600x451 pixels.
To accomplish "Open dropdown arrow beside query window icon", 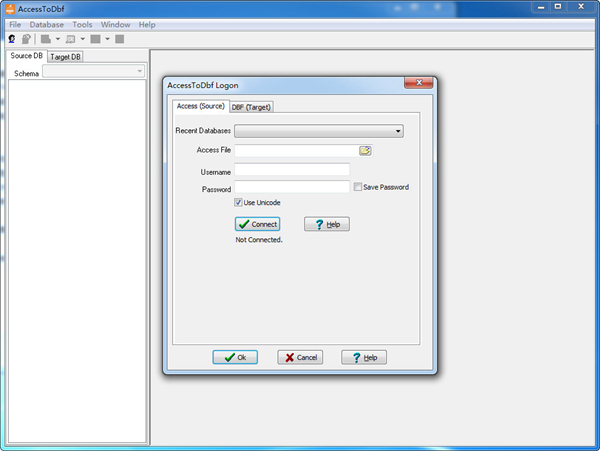I will pos(83,39).
